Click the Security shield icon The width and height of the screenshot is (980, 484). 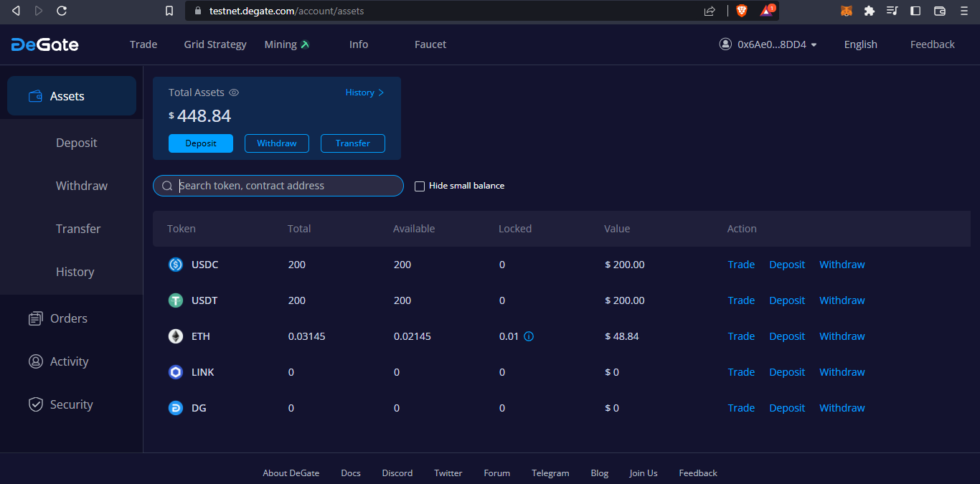coord(35,404)
